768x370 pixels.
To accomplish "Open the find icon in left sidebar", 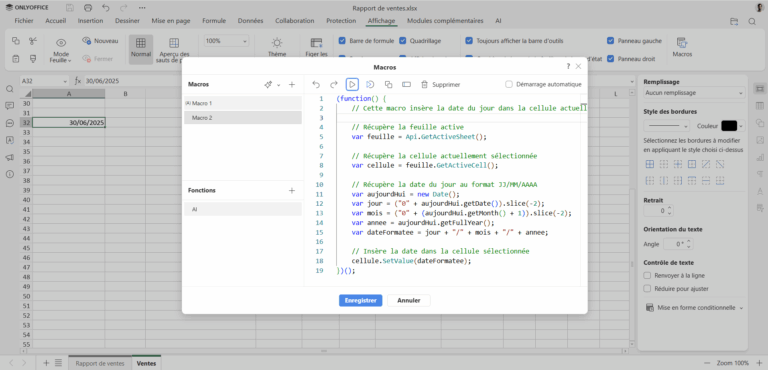I will point(9,89).
